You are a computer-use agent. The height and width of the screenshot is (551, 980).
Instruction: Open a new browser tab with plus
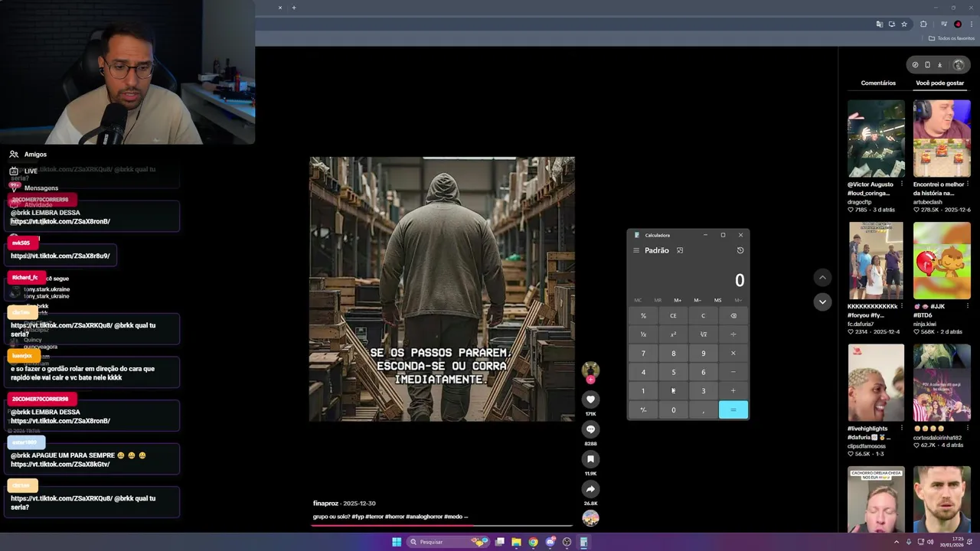(294, 8)
